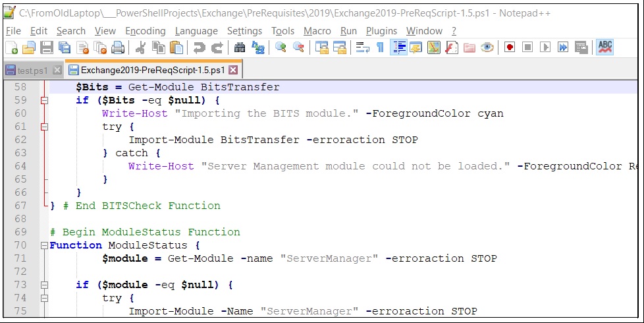
Task: Click the Close document toolbar icon
Action: (x=82, y=47)
